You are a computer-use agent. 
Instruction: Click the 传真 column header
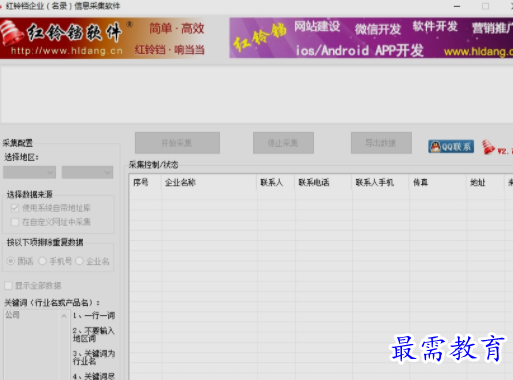pyautogui.click(x=438, y=183)
